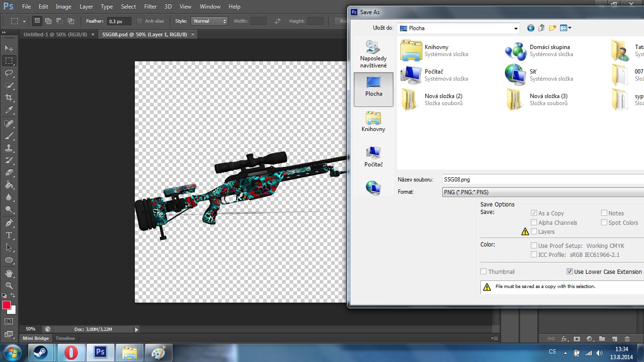The image size is (644, 362).
Task: Click Add to selection mode icon
Action: click(48, 21)
